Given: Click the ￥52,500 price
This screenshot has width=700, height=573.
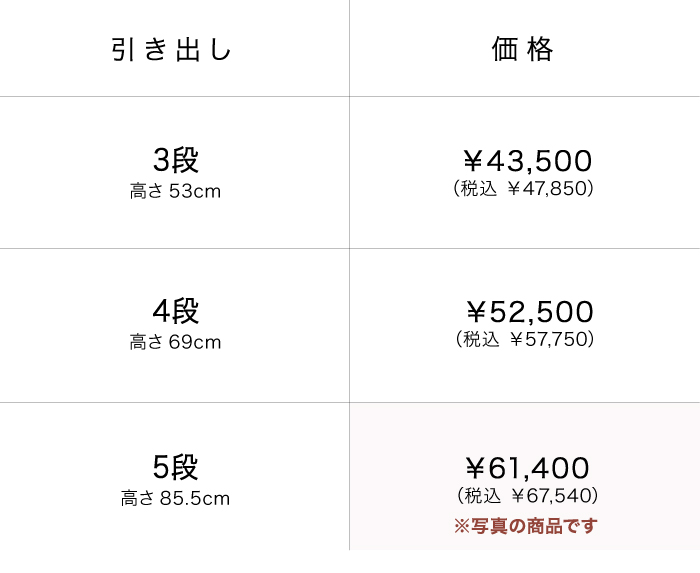Looking at the screenshot, I should (x=529, y=312).
